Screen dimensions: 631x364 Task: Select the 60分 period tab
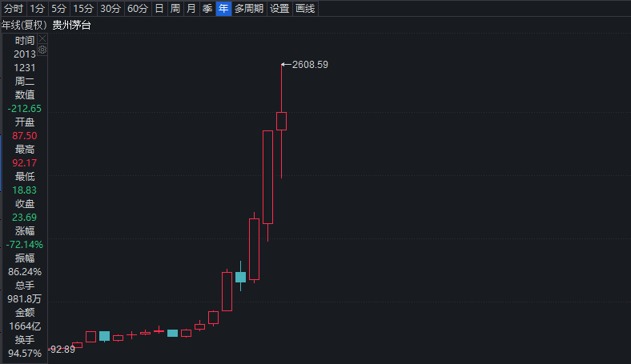pos(138,9)
